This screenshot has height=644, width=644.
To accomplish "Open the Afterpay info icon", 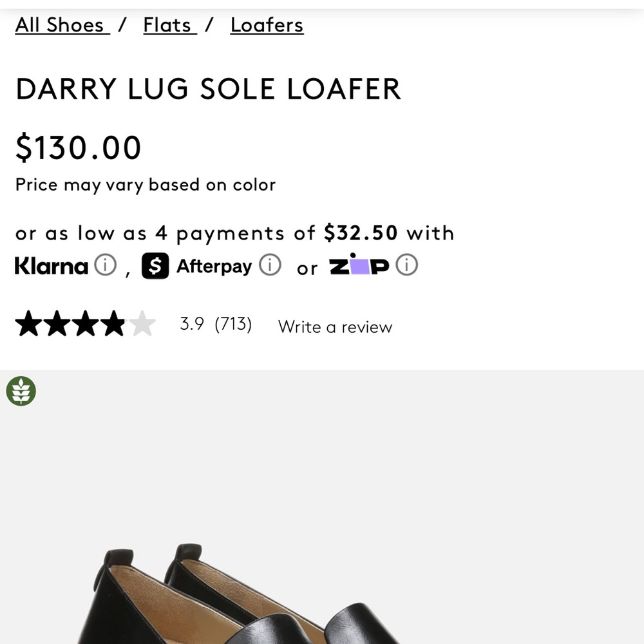I will [x=271, y=265].
